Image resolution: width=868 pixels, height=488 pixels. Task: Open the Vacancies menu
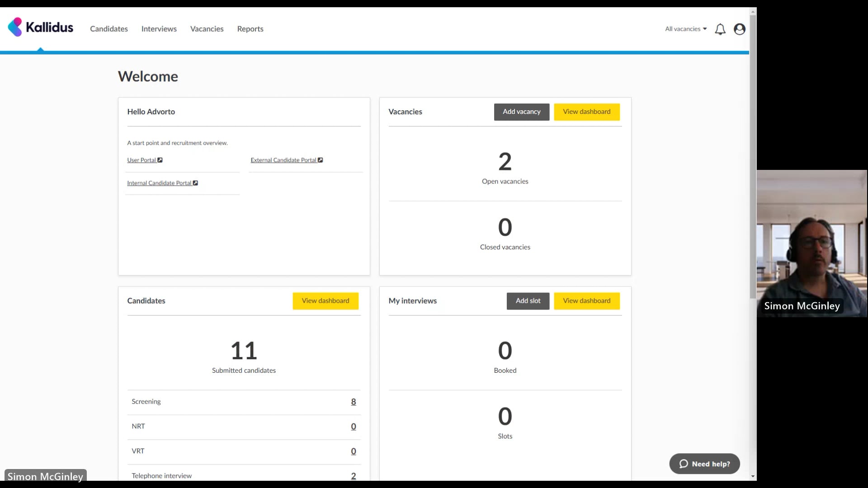click(207, 29)
